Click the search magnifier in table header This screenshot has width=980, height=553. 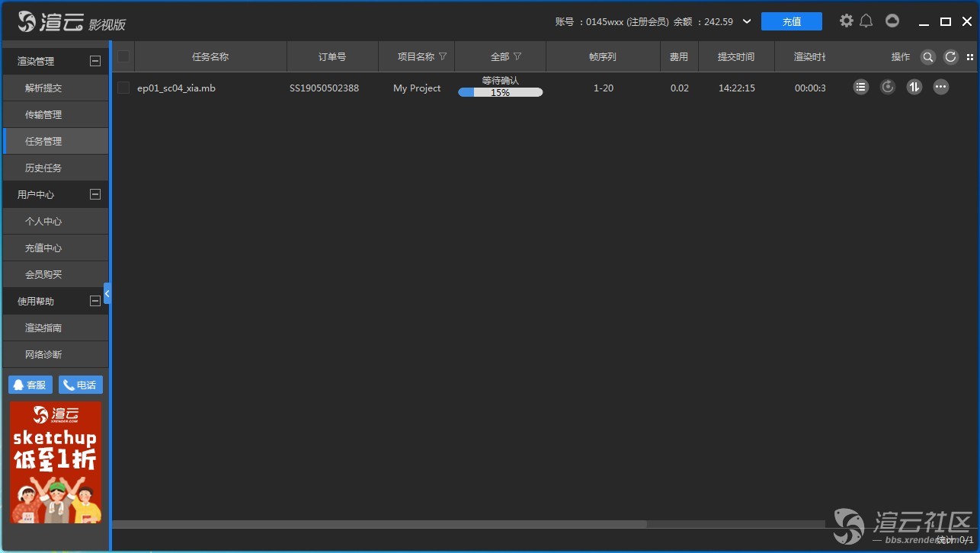coord(927,57)
